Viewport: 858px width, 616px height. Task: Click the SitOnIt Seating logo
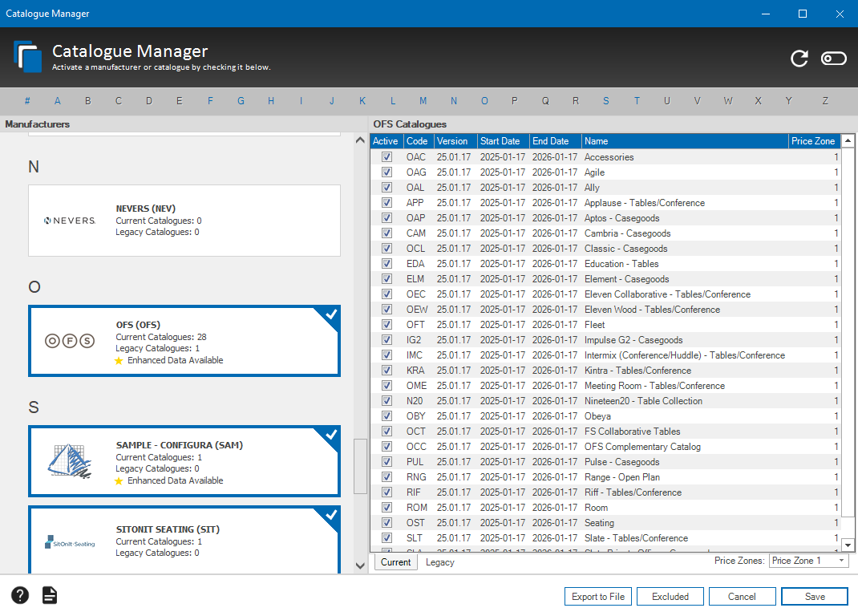(x=70, y=543)
